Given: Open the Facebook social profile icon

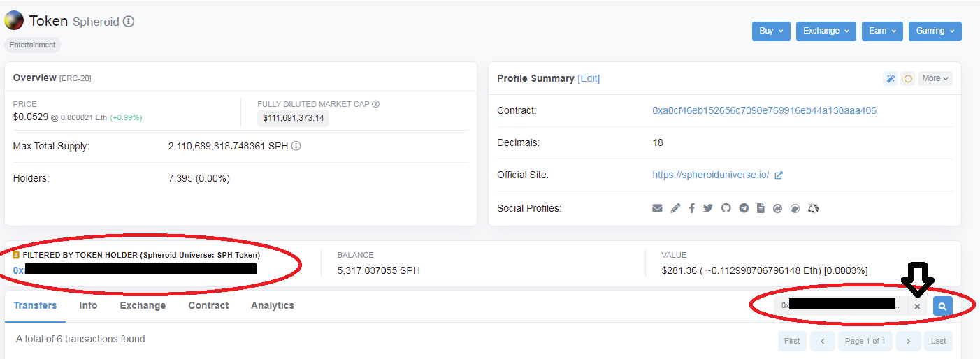Looking at the screenshot, I should coord(691,208).
